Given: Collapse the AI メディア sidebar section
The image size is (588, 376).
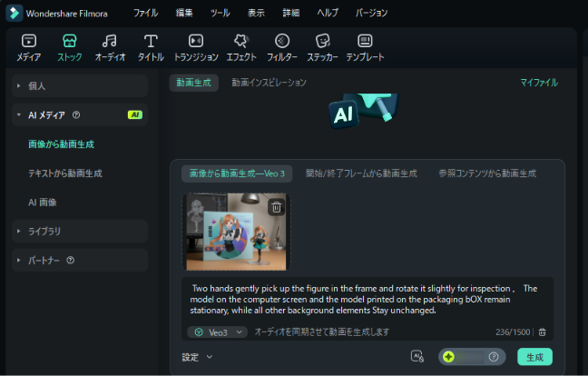Looking at the screenshot, I should point(80,114).
